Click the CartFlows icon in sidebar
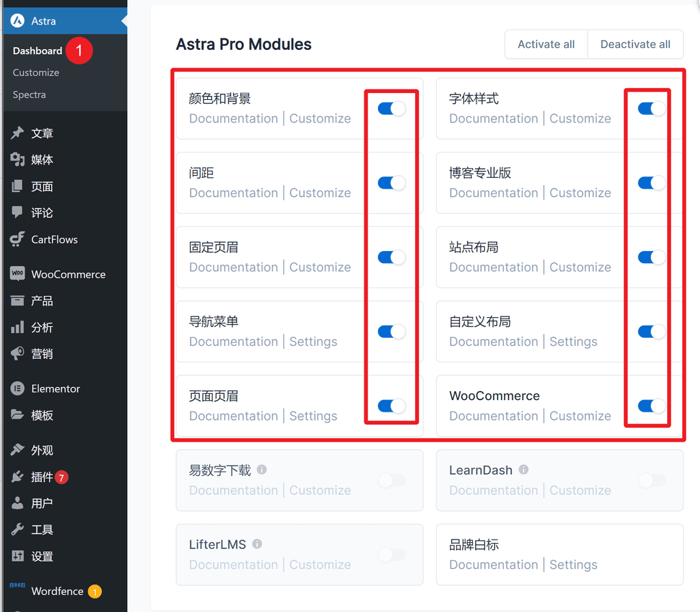Image resolution: width=700 pixels, height=612 pixels. (x=17, y=239)
